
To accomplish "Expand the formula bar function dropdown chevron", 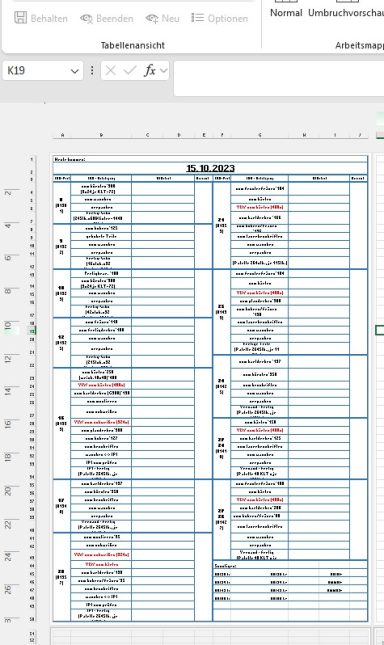I will tap(164, 71).
